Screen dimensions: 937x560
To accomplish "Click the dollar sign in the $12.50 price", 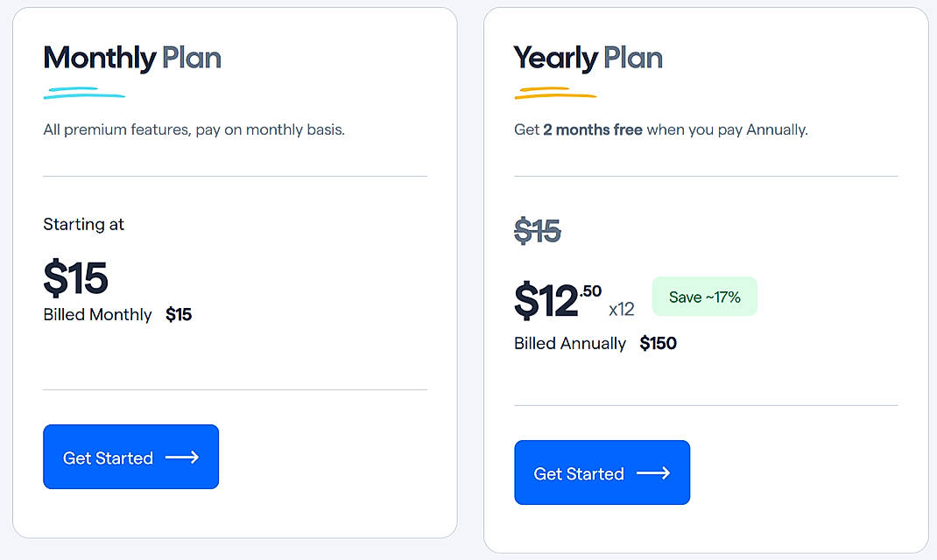I will [x=526, y=298].
